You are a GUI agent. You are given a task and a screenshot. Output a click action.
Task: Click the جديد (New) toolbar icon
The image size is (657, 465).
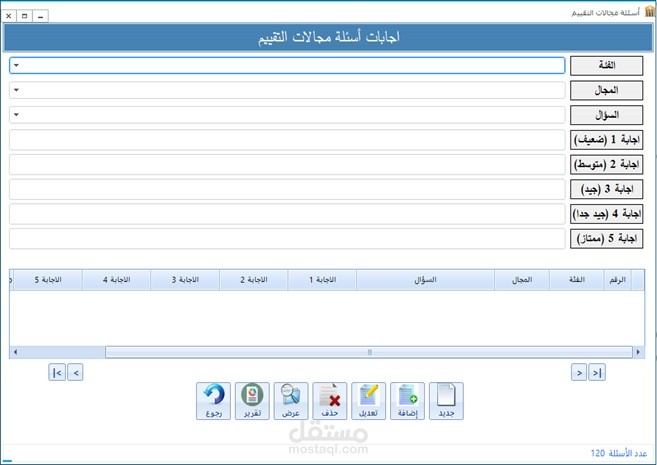click(446, 401)
